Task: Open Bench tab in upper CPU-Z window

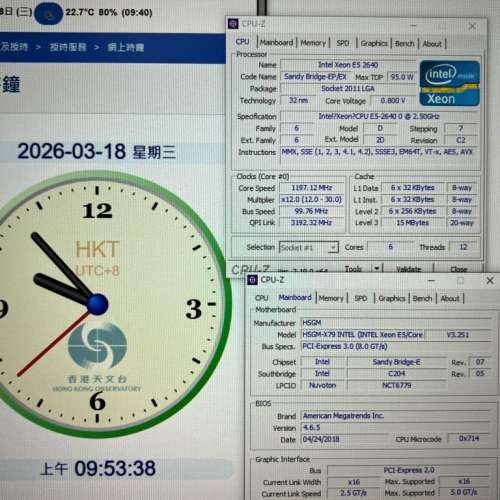Action: (404, 44)
